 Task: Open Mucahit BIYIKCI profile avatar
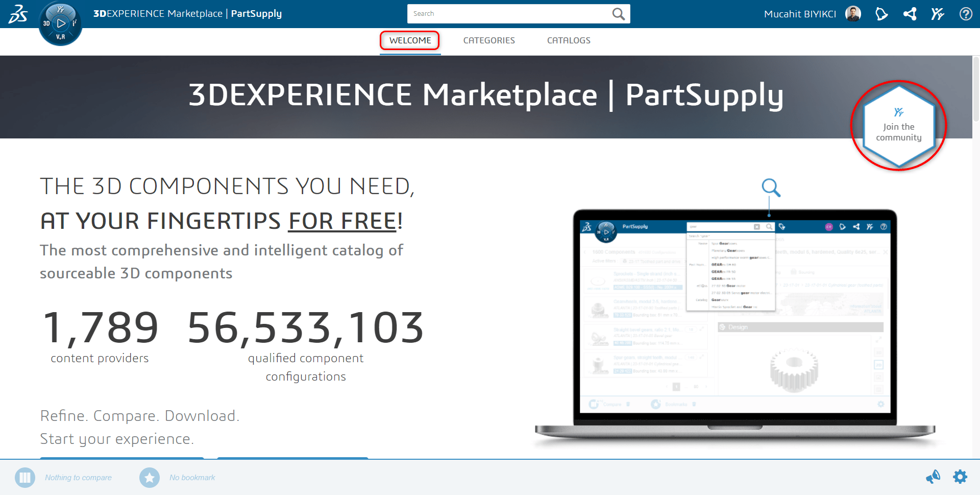(853, 14)
